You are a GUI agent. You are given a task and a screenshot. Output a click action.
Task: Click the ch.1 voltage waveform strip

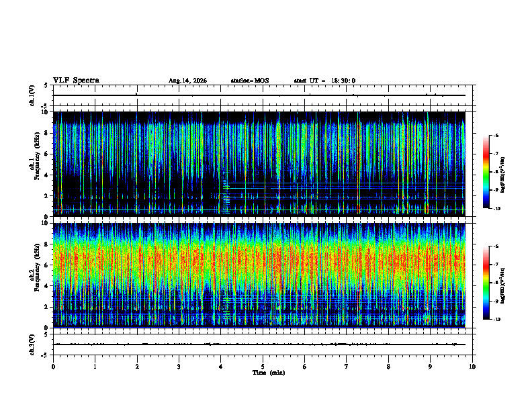coord(263,95)
